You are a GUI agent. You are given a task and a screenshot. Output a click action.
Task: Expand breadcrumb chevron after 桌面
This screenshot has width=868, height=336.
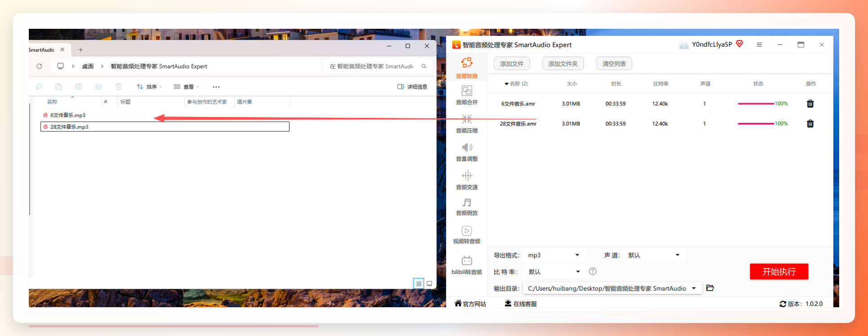pos(102,66)
